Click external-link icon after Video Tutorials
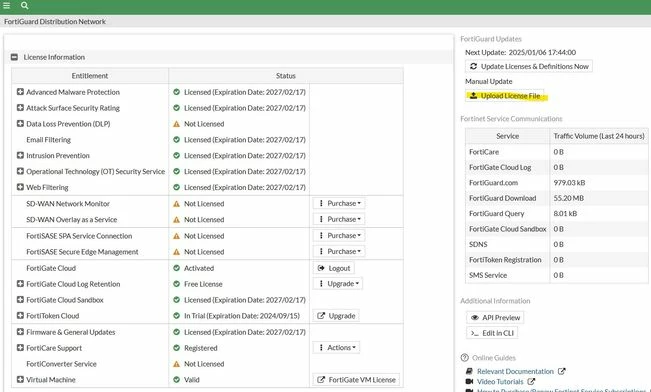651x392 pixels. click(531, 381)
